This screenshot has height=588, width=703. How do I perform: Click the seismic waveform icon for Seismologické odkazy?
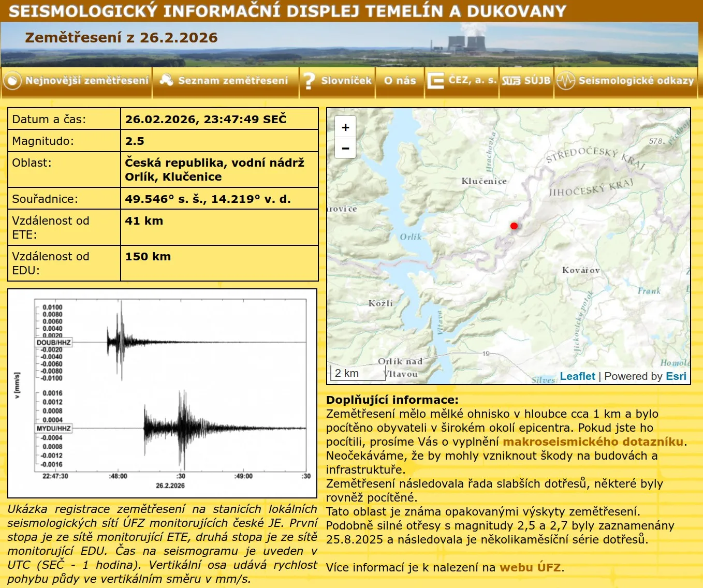566,81
